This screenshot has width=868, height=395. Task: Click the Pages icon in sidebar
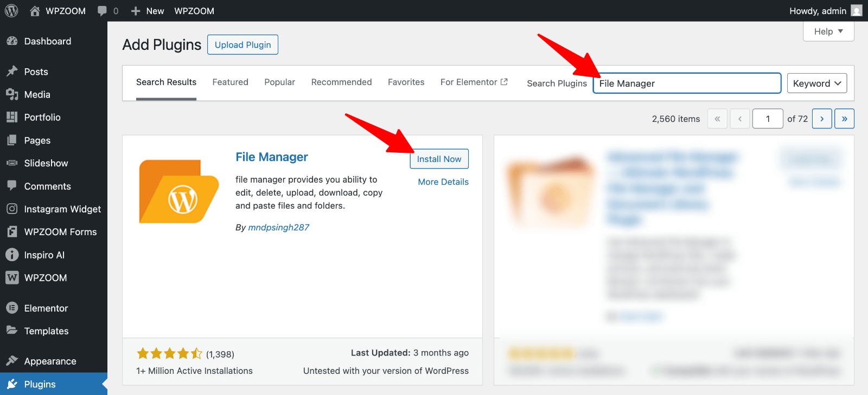click(x=12, y=140)
